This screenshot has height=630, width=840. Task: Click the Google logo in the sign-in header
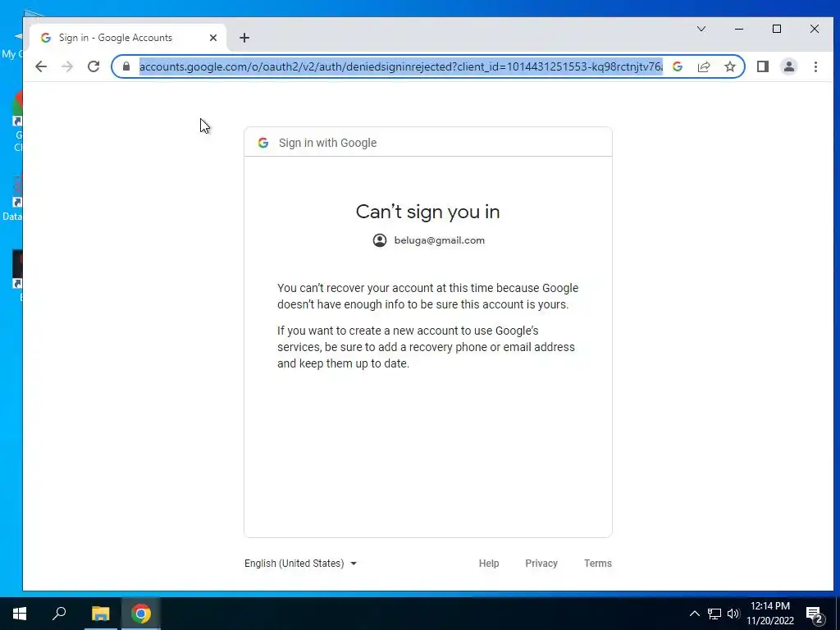click(263, 143)
